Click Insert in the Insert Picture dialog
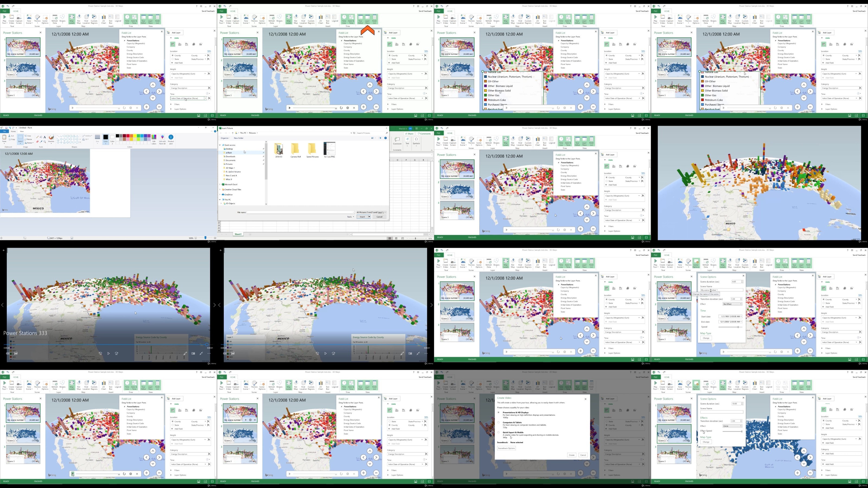 (362, 217)
